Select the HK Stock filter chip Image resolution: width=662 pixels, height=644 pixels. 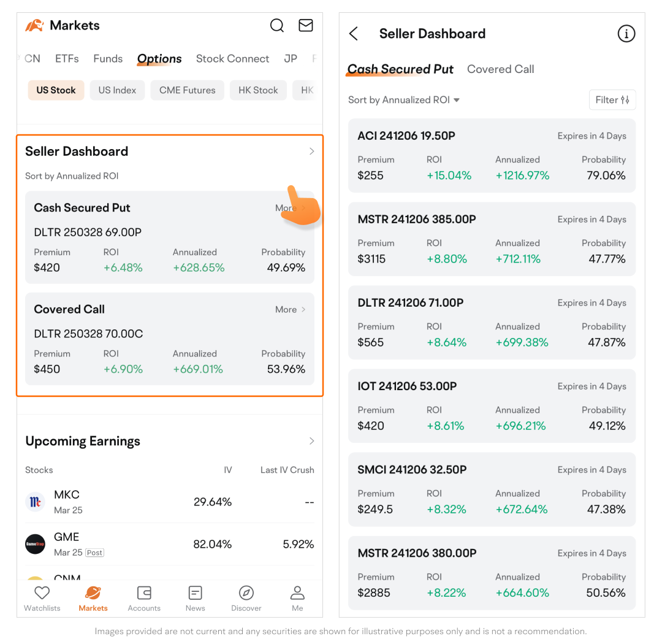[258, 90]
